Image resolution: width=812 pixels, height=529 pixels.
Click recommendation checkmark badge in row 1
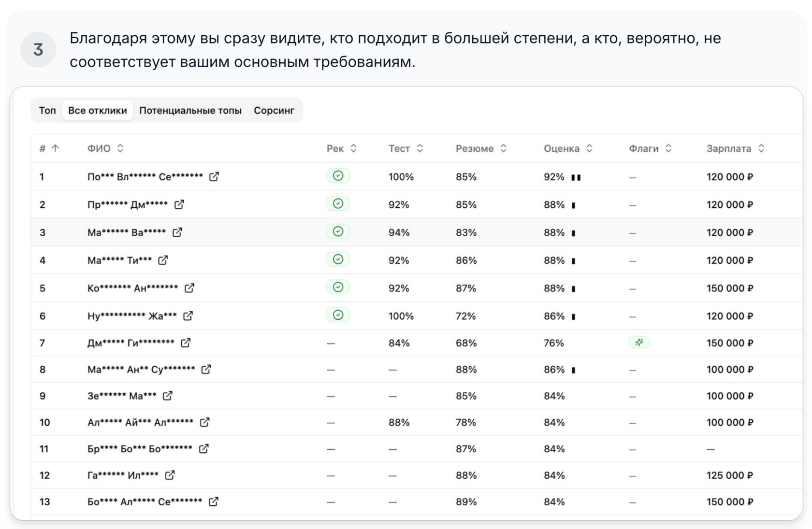pyautogui.click(x=338, y=176)
